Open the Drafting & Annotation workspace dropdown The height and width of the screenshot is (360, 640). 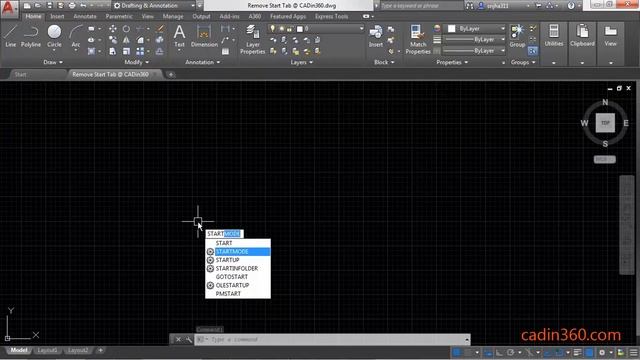(x=154, y=6)
